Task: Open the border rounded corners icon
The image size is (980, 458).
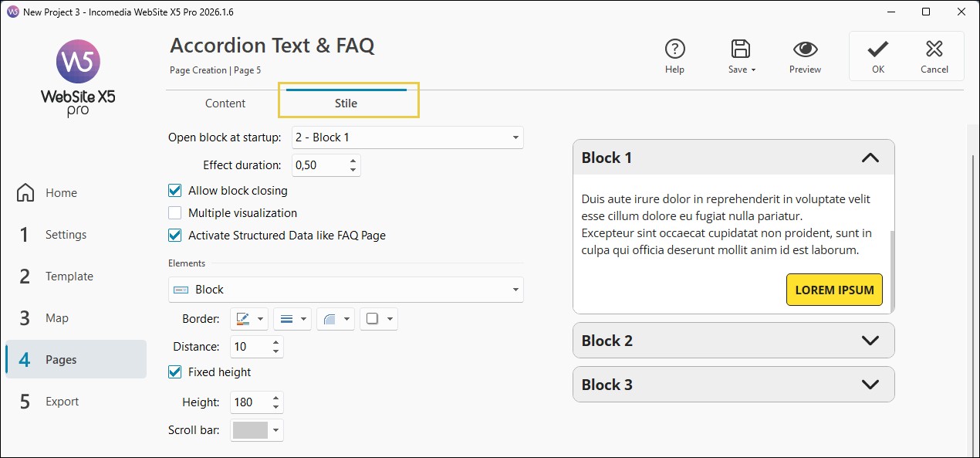Action: pyautogui.click(x=329, y=318)
